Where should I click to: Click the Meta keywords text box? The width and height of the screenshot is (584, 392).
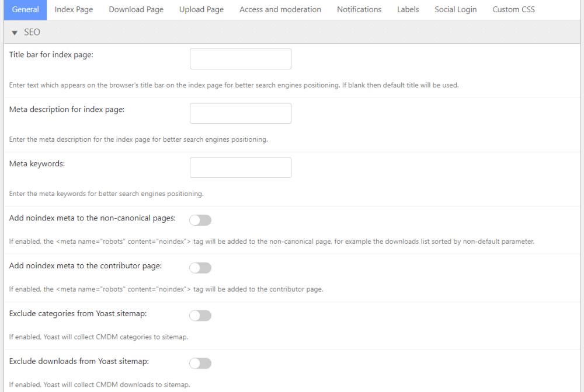coord(240,167)
